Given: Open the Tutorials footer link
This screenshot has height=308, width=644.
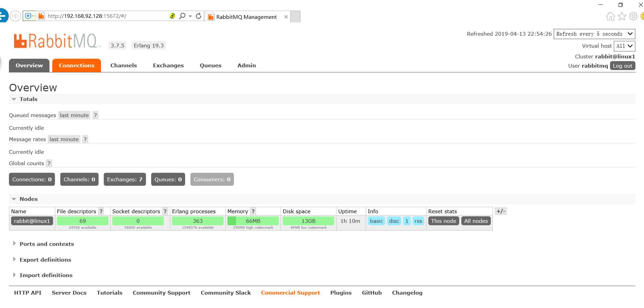Looking at the screenshot, I should tap(110, 293).
